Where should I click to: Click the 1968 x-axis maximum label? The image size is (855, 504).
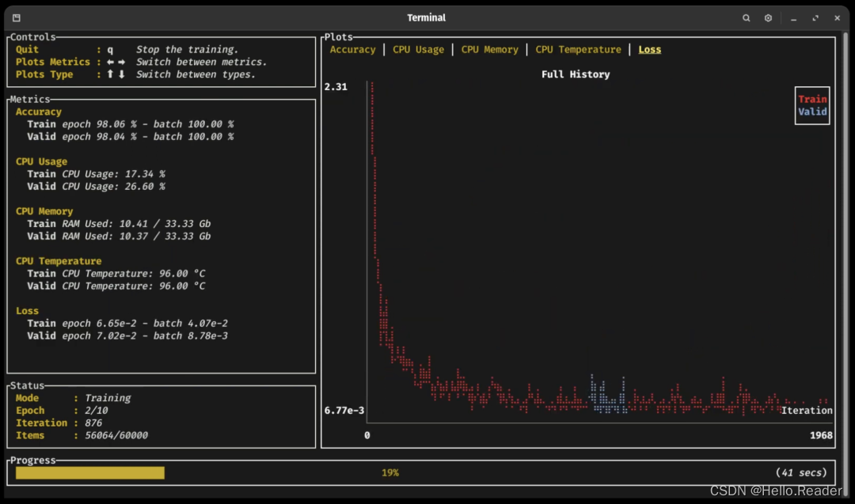pyautogui.click(x=821, y=435)
